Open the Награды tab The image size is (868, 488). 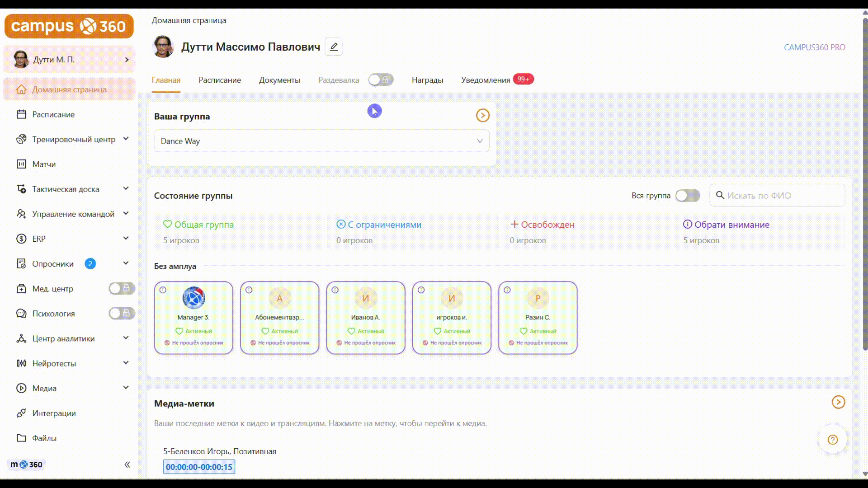(427, 80)
